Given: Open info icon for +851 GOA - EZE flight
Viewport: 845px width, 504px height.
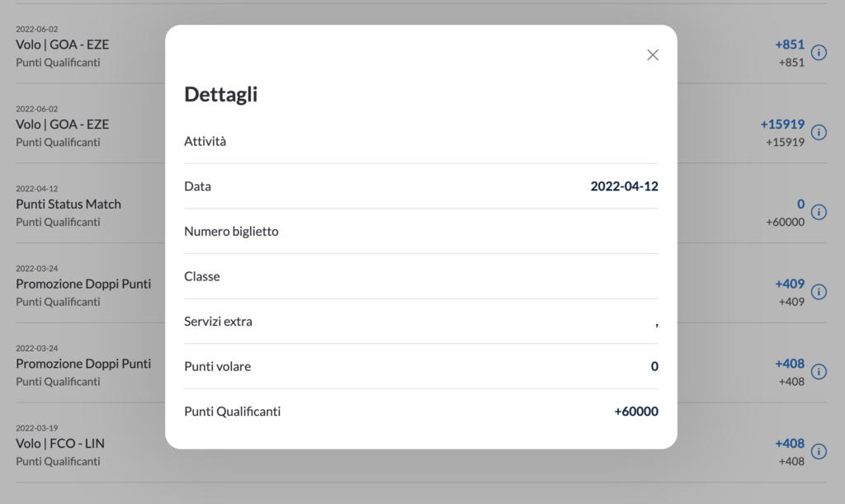Looking at the screenshot, I should click(819, 53).
